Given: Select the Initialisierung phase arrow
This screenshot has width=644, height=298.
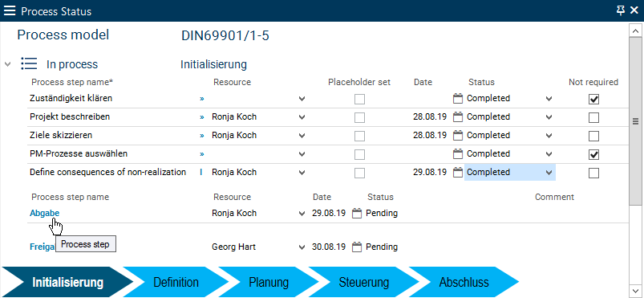Looking at the screenshot, I should (67, 283).
